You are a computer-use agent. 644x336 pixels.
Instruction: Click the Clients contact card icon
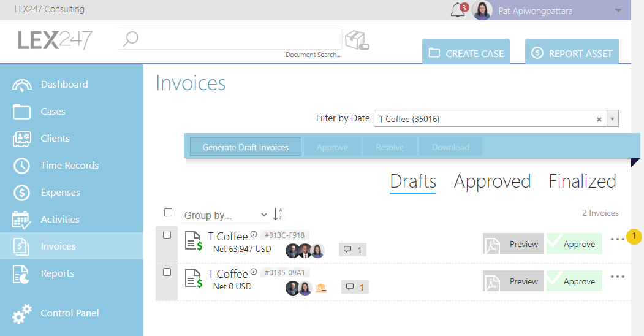pos(22,139)
